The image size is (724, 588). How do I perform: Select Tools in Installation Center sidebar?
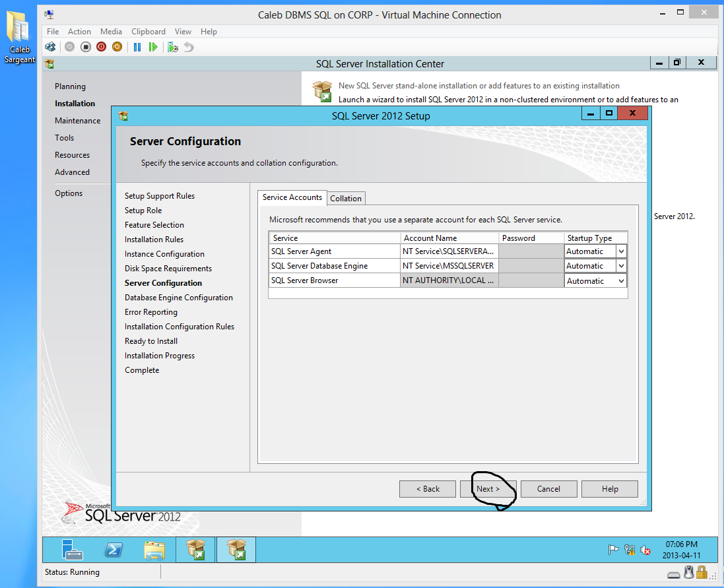coord(64,137)
